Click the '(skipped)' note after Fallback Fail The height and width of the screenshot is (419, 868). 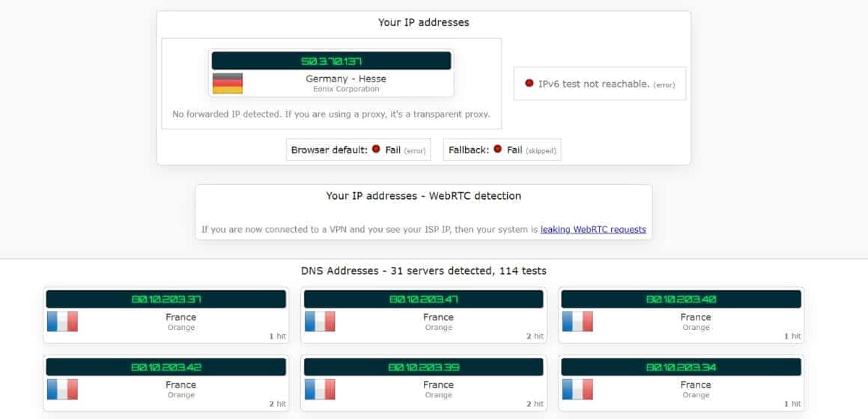pos(541,150)
